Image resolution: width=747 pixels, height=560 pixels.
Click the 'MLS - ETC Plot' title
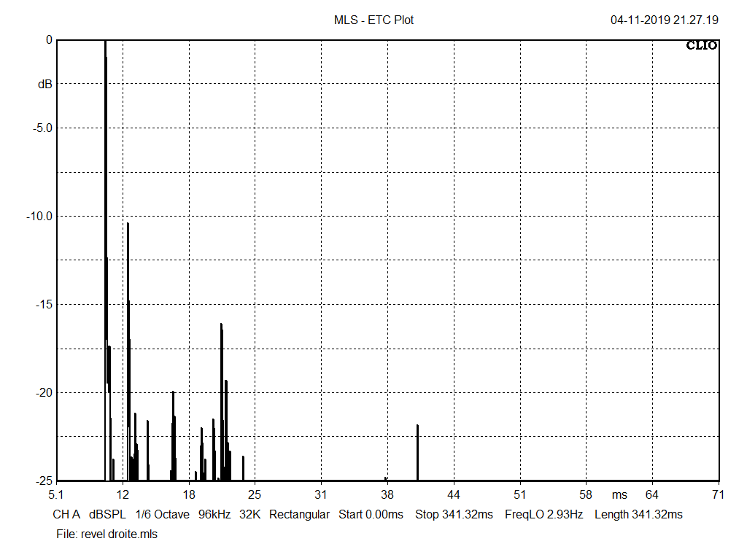pos(373,20)
